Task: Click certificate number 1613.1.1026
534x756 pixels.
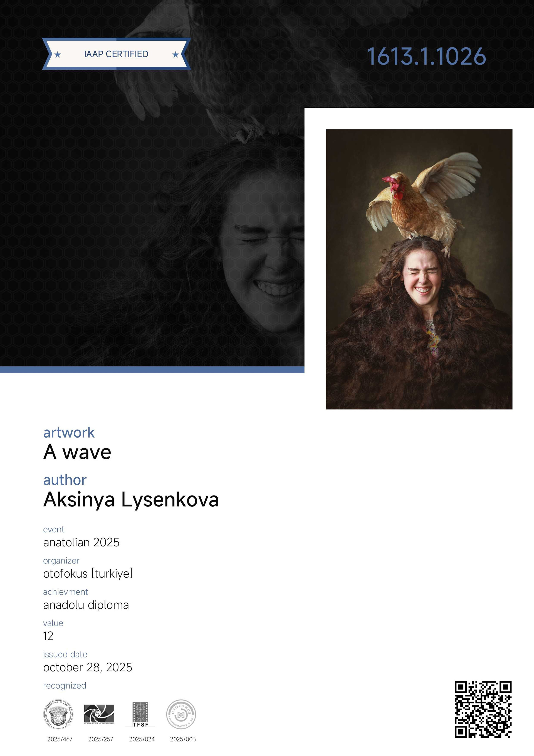Action: (x=426, y=56)
